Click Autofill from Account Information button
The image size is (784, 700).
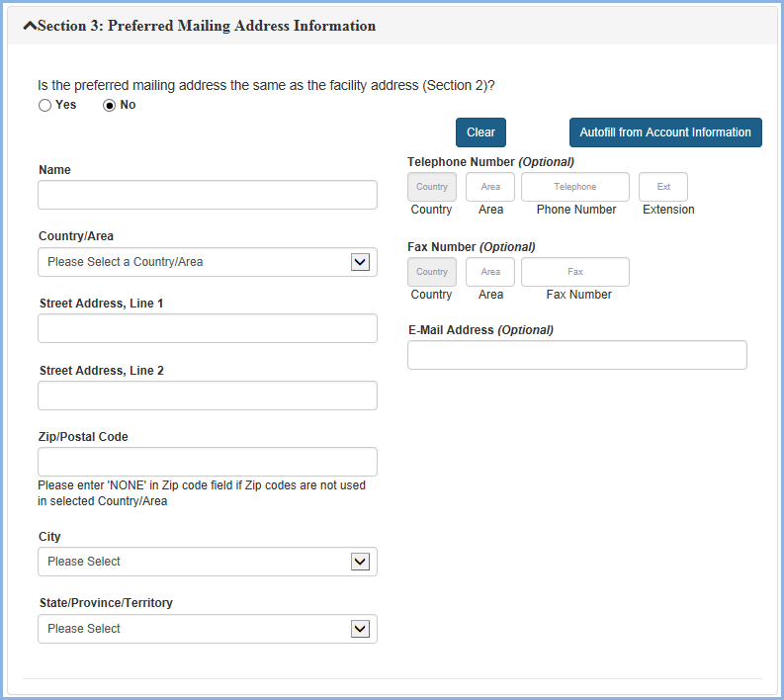point(665,132)
